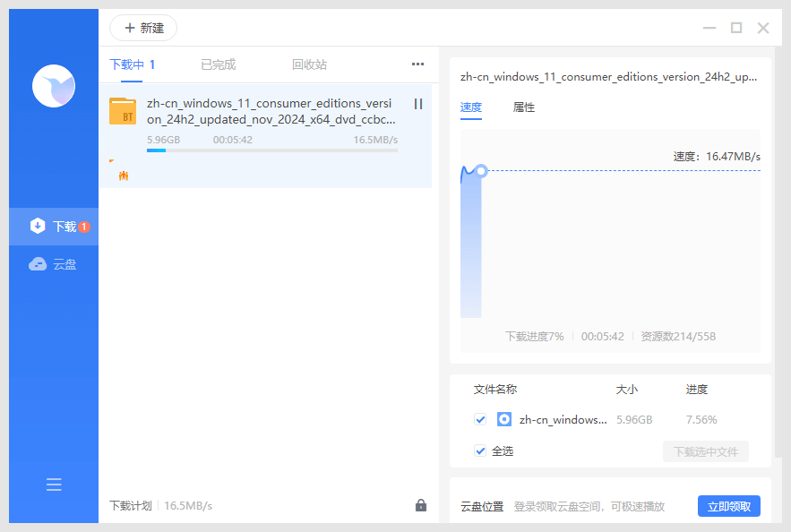Click the 下载计划 label at bottom
The height and width of the screenshot is (532, 791).
pos(131,506)
